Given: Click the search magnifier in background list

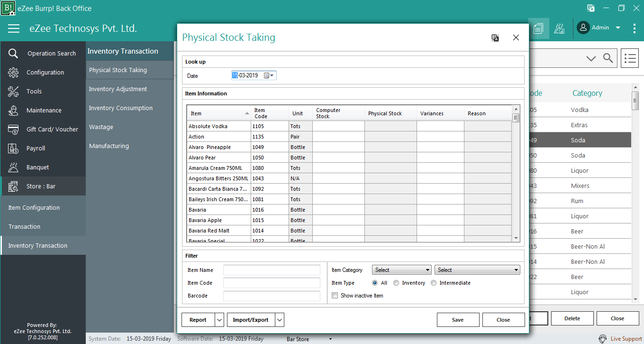Looking at the screenshot, I should [608, 58].
